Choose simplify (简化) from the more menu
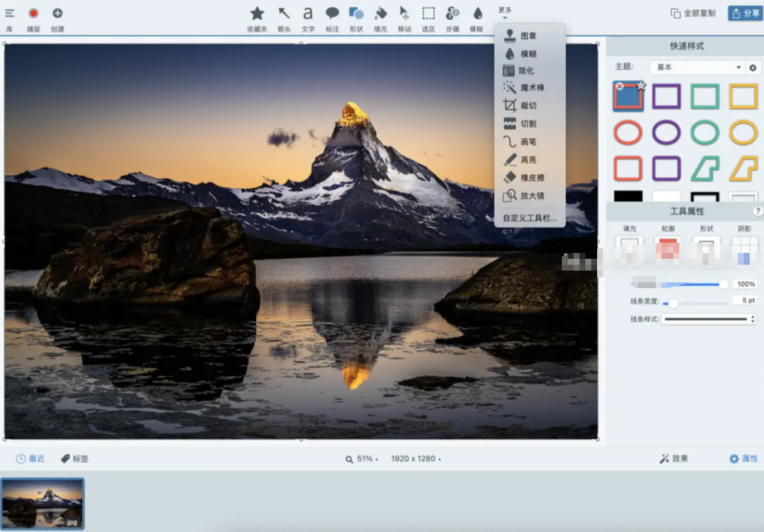The image size is (764, 532). click(529, 70)
